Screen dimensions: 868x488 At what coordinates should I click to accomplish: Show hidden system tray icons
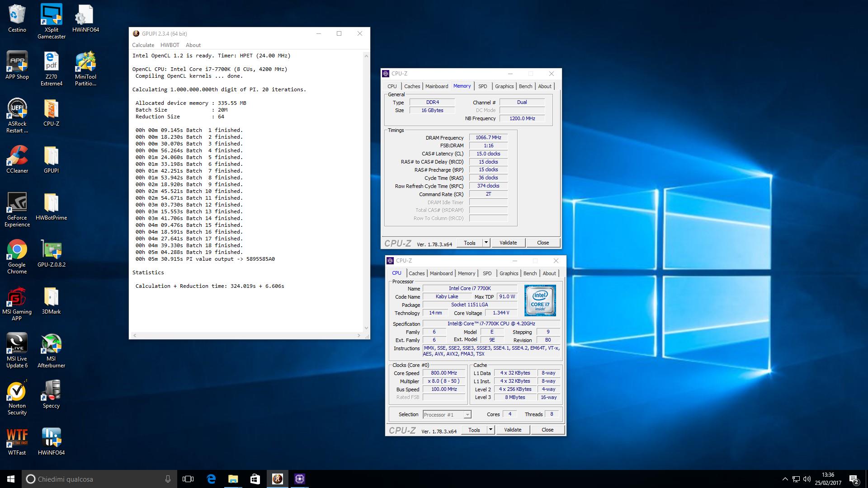(x=785, y=479)
